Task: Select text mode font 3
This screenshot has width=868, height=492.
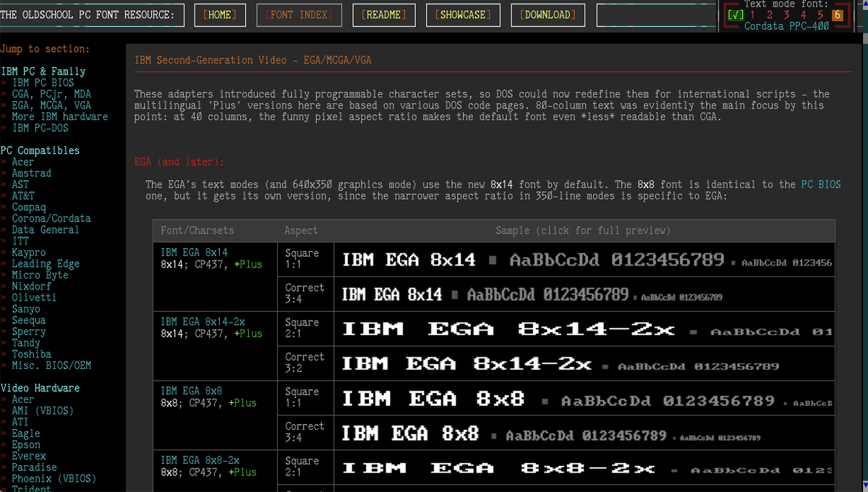Action: pyautogui.click(x=787, y=14)
